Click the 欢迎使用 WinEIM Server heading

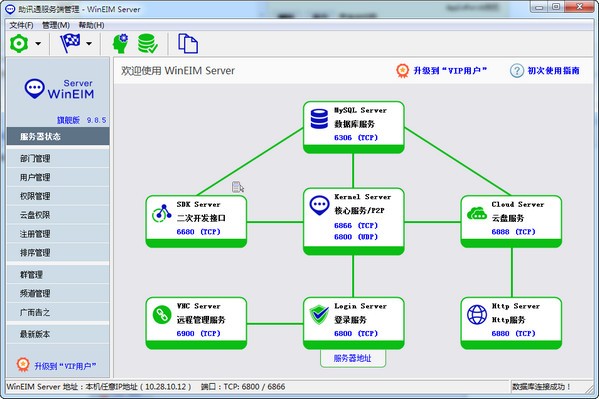(x=178, y=71)
